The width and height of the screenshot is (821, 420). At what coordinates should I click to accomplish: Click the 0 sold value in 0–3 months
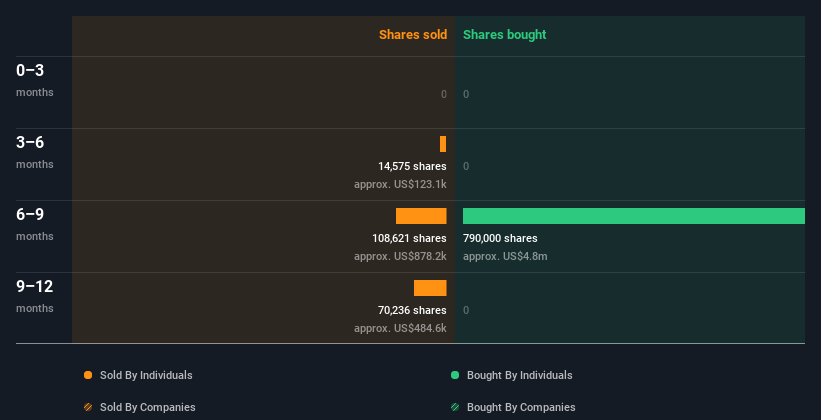click(444, 94)
